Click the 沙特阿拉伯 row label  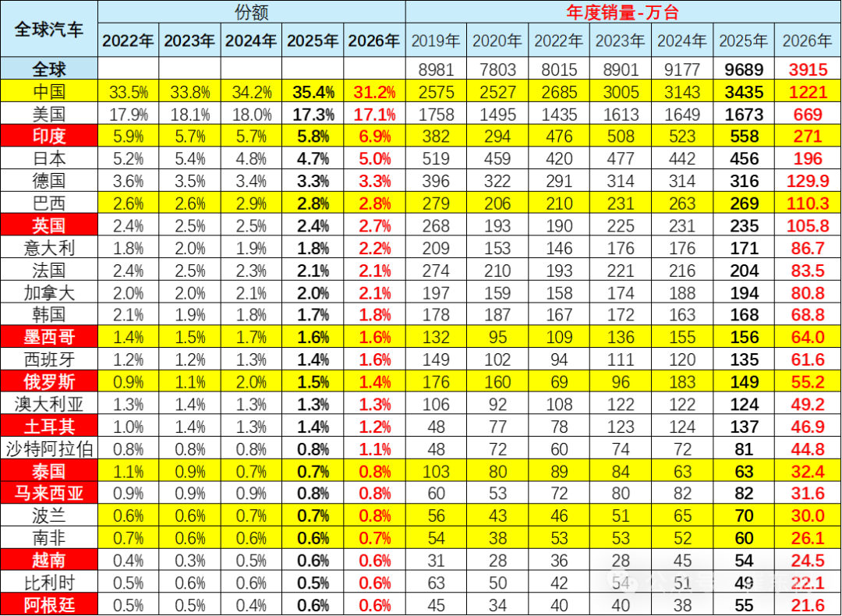tap(49, 449)
